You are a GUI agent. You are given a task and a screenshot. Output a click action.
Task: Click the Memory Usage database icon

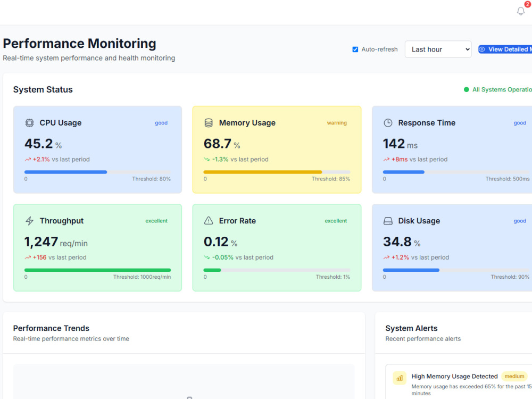(209, 123)
